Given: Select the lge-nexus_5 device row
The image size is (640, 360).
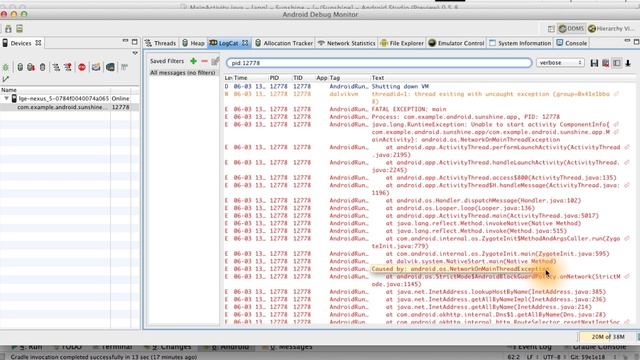Looking at the screenshot, I should (70, 98).
